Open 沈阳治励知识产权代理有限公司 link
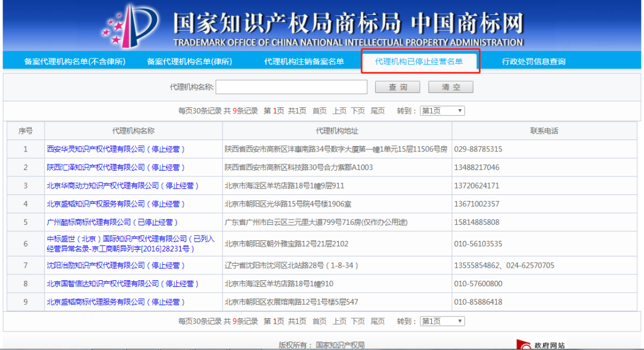644x350 pixels. pos(116,265)
